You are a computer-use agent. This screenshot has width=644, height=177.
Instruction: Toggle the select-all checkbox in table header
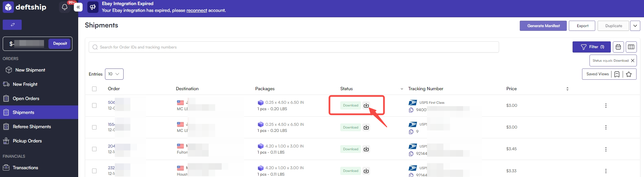94,89
